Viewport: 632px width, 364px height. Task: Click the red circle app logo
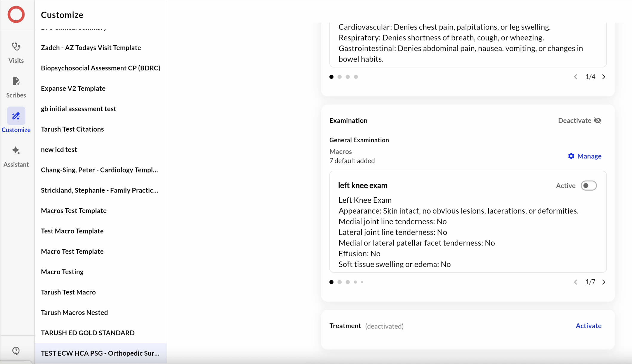pos(16,14)
